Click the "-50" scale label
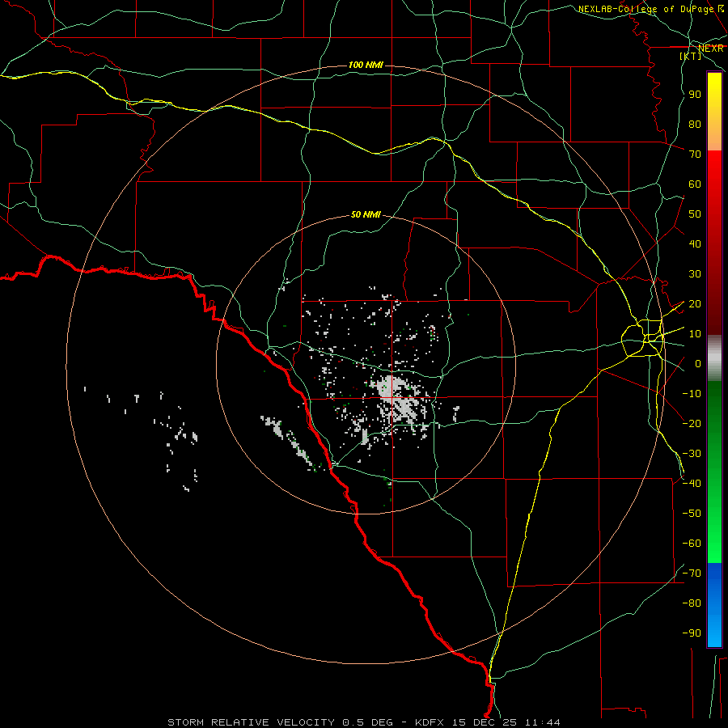728x728 pixels. tap(692, 514)
